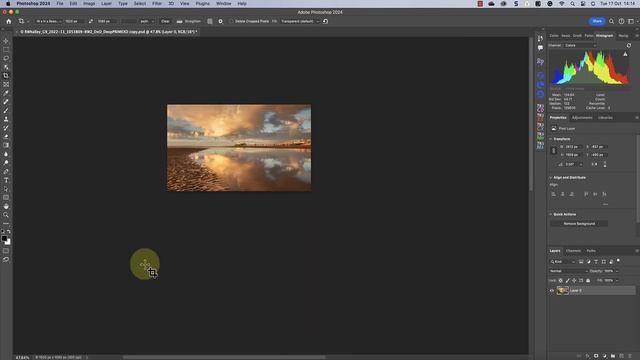Click the Share button

tap(597, 21)
